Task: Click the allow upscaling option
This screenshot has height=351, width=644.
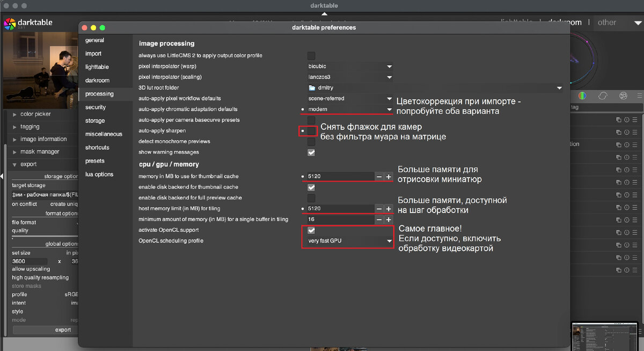Action: coord(31,269)
